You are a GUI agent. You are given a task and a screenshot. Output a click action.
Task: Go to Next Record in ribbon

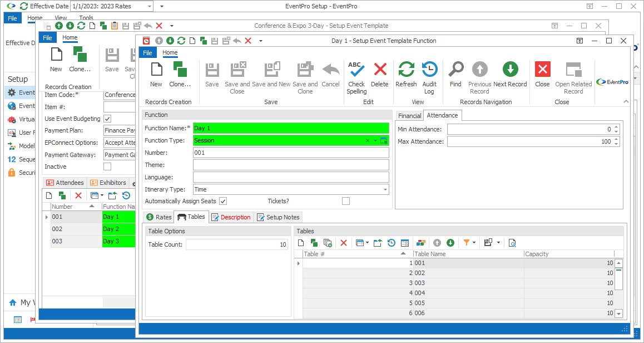point(510,70)
